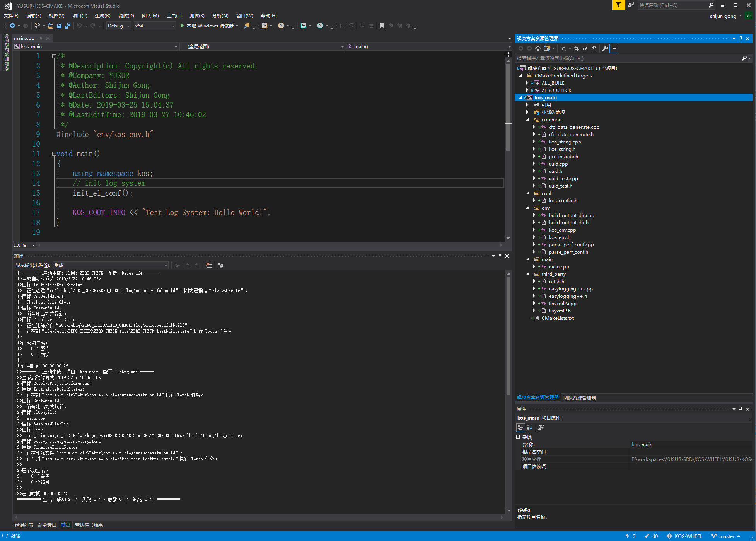Collapse the third_party folder
The width and height of the screenshot is (756, 541).
point(527,274)
